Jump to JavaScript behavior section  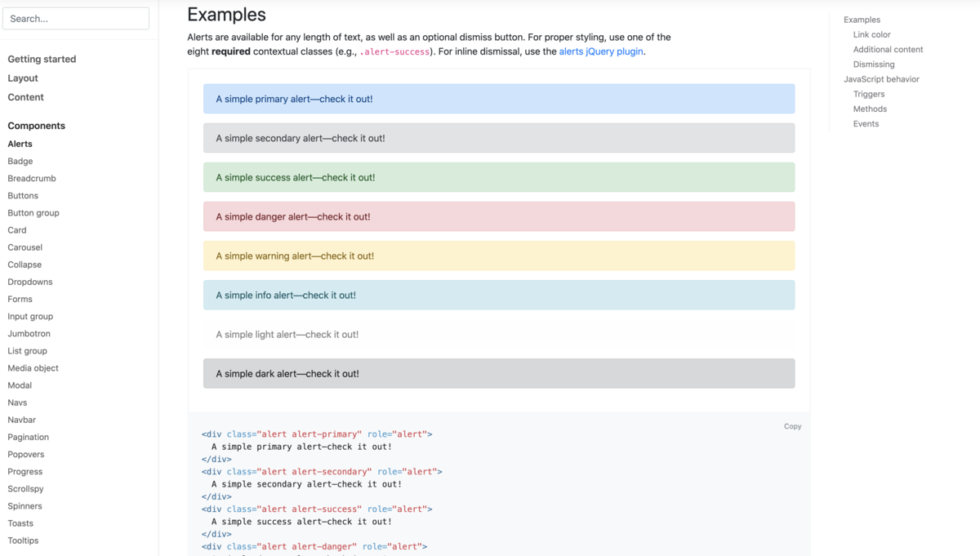click(881, 79)
